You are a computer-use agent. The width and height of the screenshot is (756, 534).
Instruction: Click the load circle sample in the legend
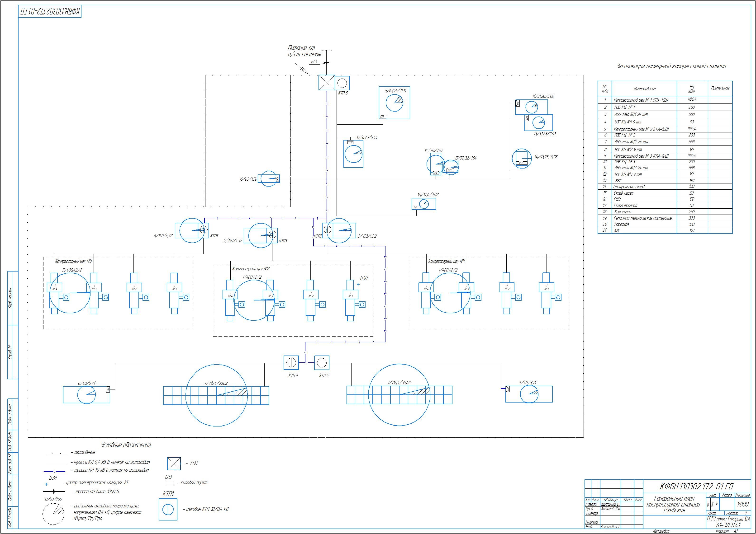pyautogui.click(x=54, y=514)
